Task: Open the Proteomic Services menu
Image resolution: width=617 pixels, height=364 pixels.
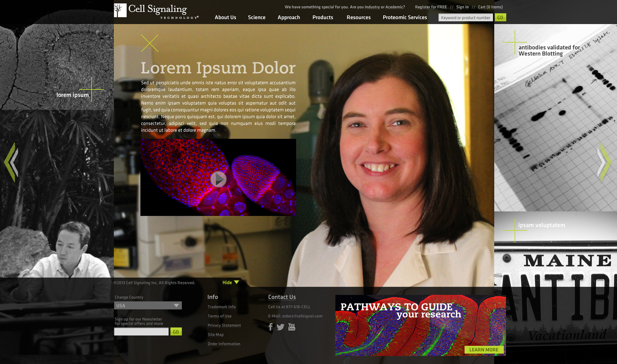Action: (405, 17)
